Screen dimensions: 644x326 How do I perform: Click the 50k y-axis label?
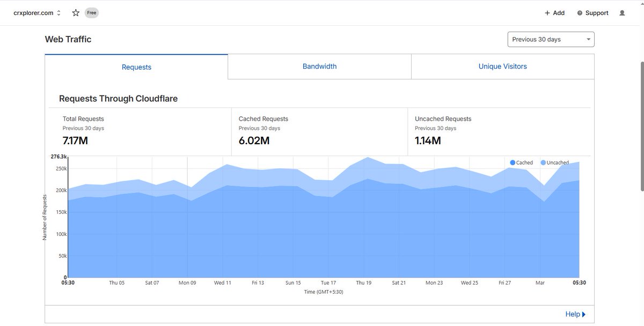click(x=62, y=256)
